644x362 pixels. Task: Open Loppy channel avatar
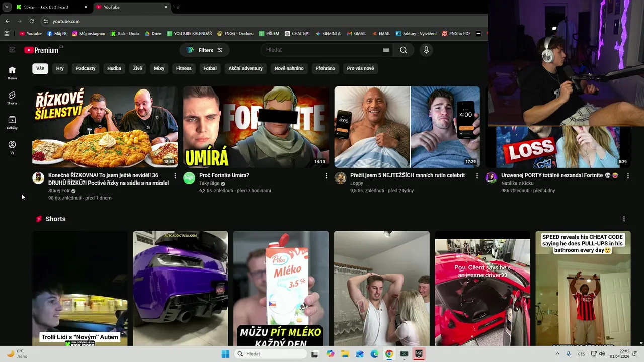[x=341, y=178]
